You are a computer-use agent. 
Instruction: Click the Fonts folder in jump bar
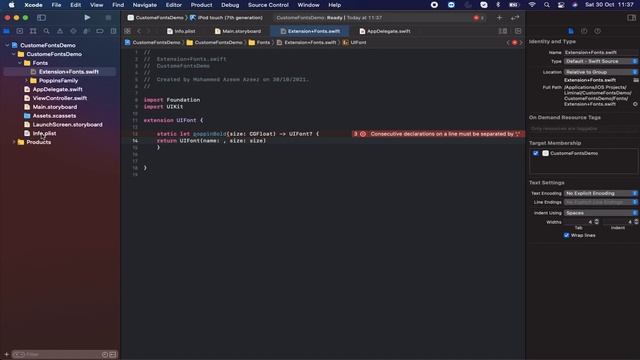(x=259, y=42)
